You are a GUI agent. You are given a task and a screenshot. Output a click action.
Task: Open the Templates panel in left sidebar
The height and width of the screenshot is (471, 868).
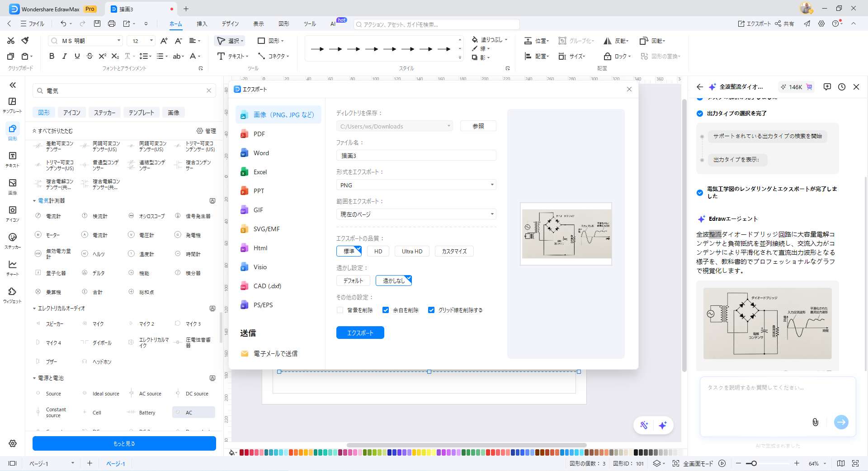click(x=12, y=105)
